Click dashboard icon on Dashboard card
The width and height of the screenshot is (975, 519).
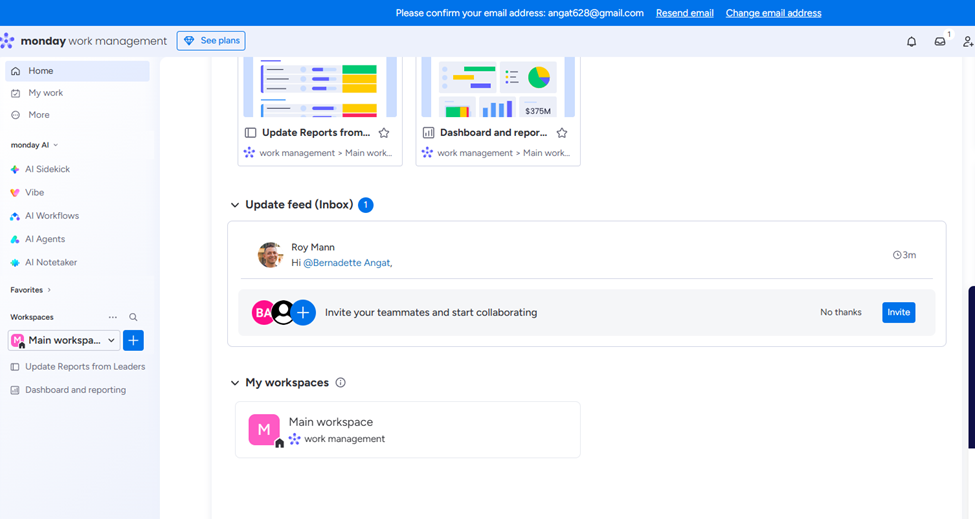point(428,133)
